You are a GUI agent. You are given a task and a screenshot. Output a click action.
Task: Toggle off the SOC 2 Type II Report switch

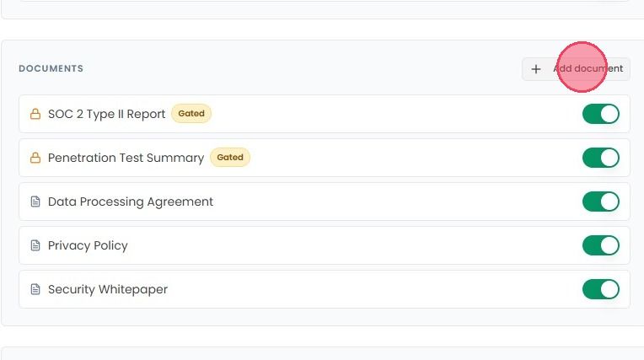point(600,114)
